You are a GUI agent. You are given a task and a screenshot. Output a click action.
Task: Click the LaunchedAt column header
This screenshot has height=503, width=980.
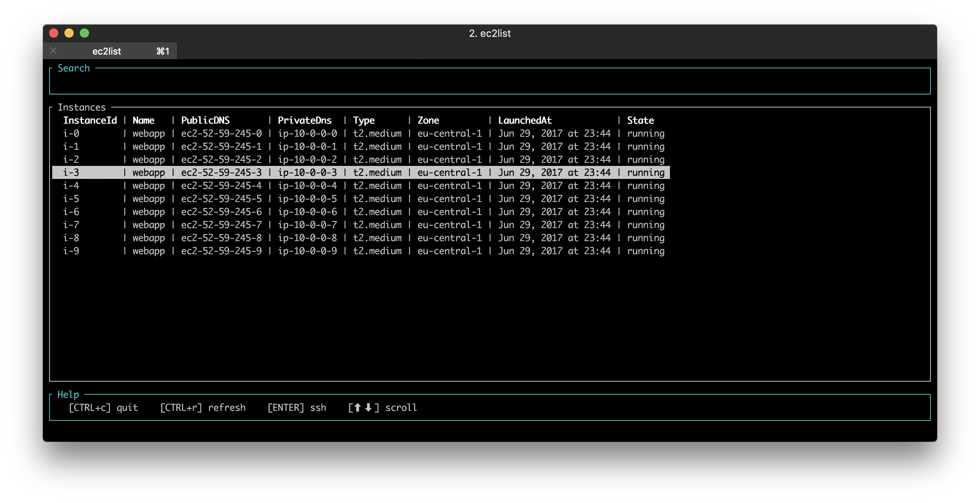525,121
